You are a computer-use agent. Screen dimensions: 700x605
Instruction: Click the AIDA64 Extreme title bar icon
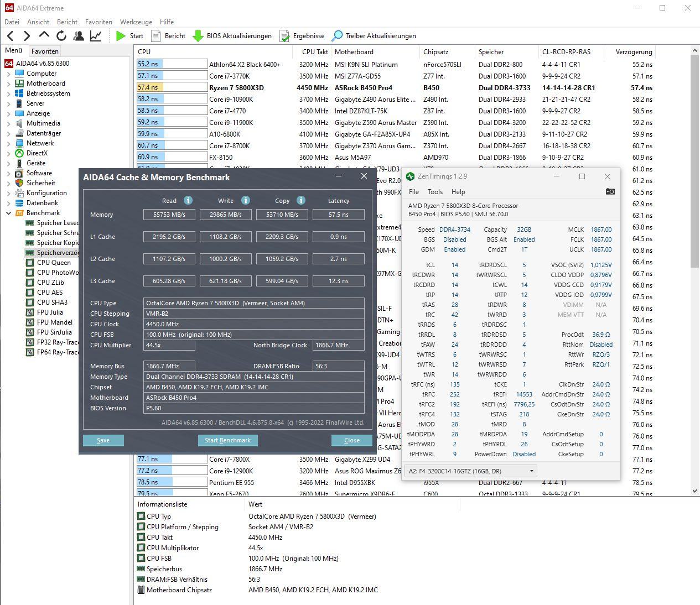coord(9,8)
